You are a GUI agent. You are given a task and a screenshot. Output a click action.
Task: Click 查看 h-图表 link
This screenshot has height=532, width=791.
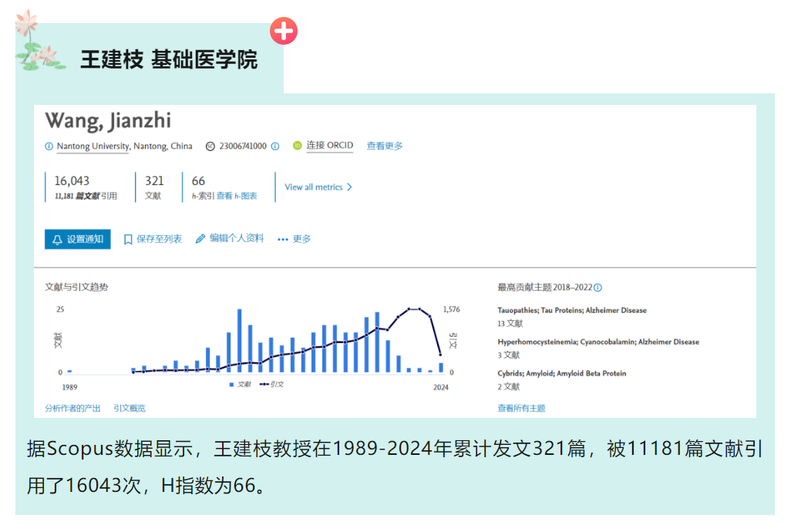237,197
